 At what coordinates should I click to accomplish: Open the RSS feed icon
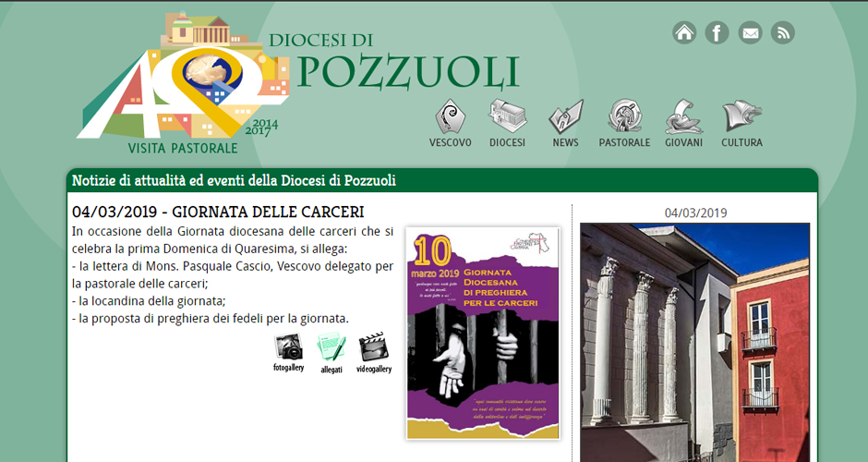click(x=783, y=32)
